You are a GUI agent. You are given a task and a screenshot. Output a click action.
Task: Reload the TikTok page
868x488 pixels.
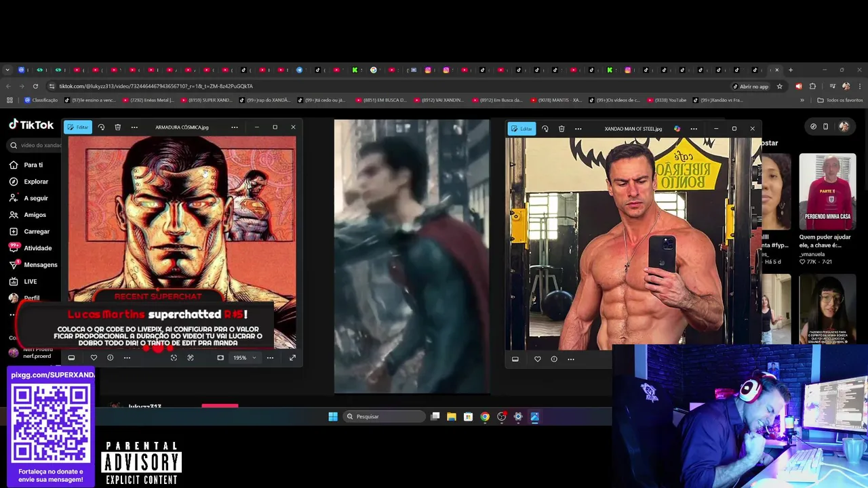coord(35,86)
